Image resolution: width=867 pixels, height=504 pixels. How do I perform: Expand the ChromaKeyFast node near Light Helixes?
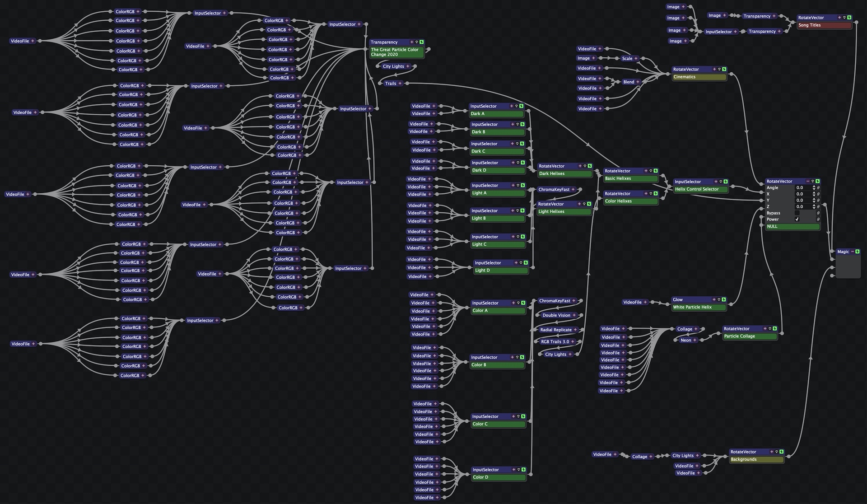pos(573,190)
